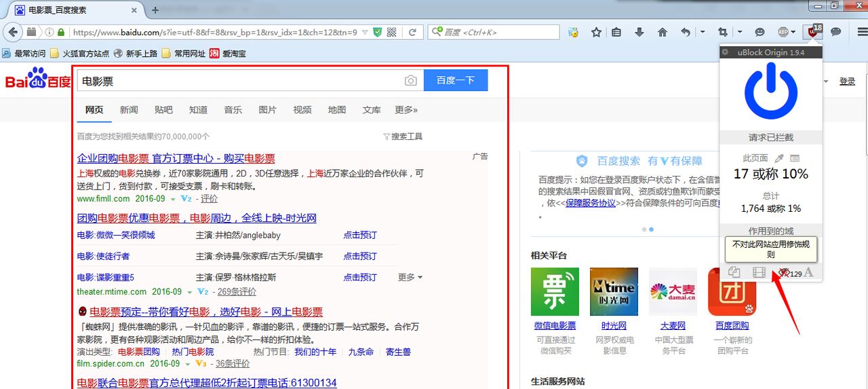
Task: Open 火狐官方站点 bookmark folder
Action: pyautogui.click(x=80, y=53)
